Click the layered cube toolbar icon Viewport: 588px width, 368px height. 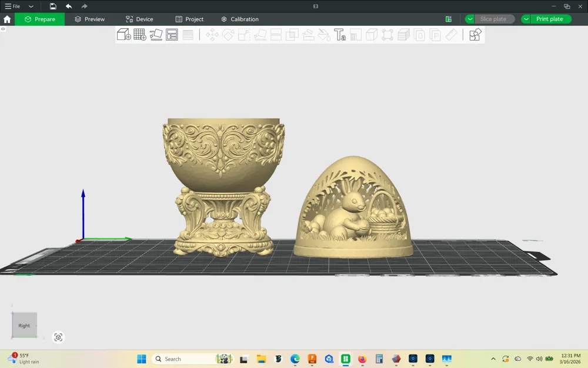403,35
